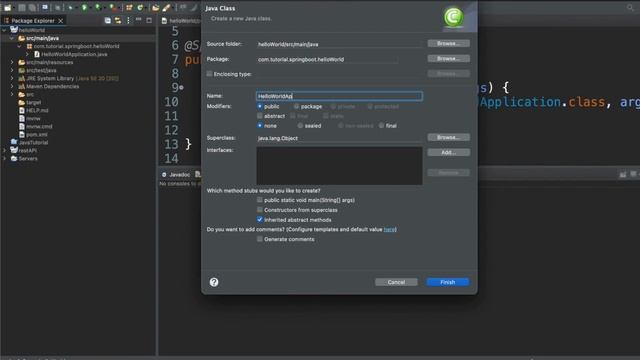
Task: Tick the abstract checkbox
Action: pos(260,116)
